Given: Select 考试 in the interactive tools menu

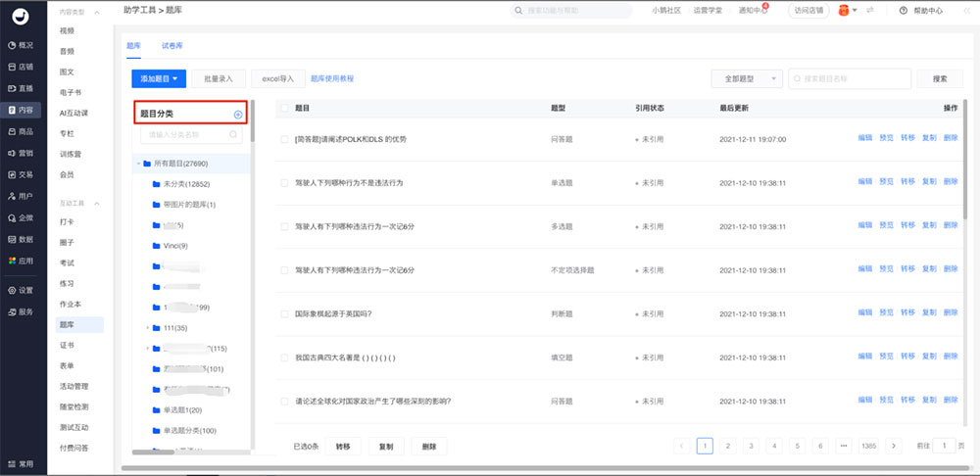Looking at the screenshot, I should [68, 262].
